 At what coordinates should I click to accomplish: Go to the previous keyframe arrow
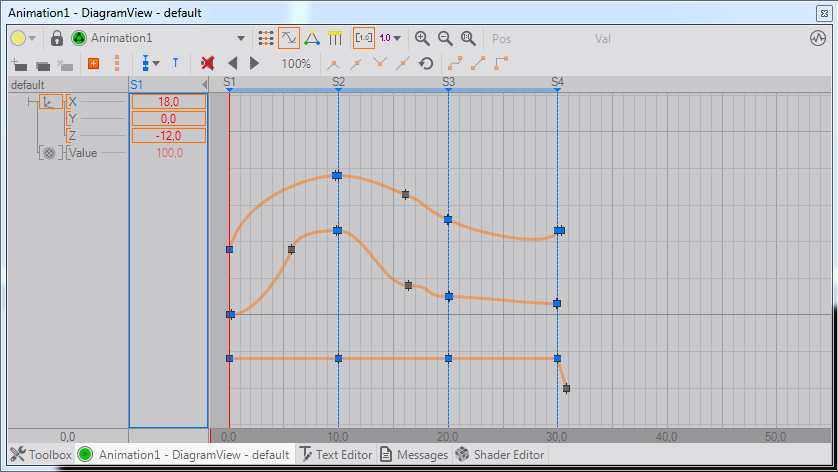click(232, 63)
